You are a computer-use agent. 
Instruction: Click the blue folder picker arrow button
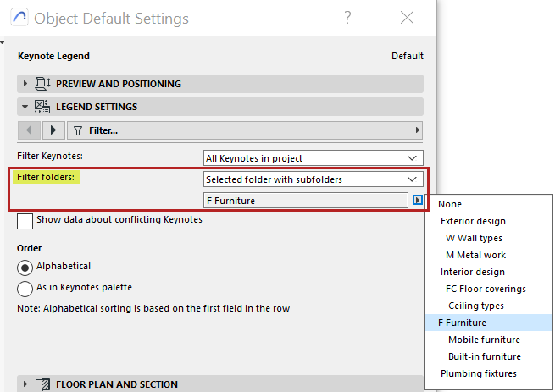(418, 201)
